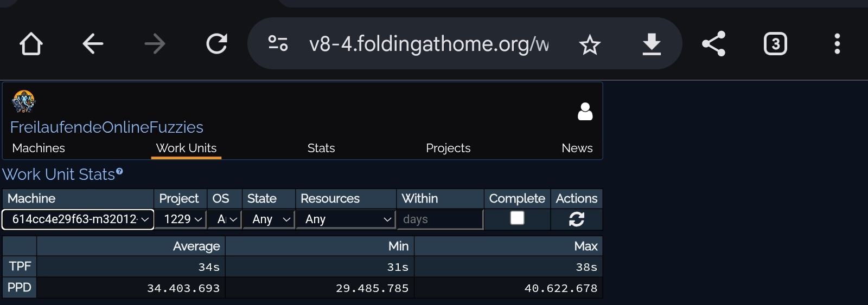The width and height of the screenshot is (868, 305).
Task: Click maximum PPD value 40.622.678
Action: click(561, 288)
